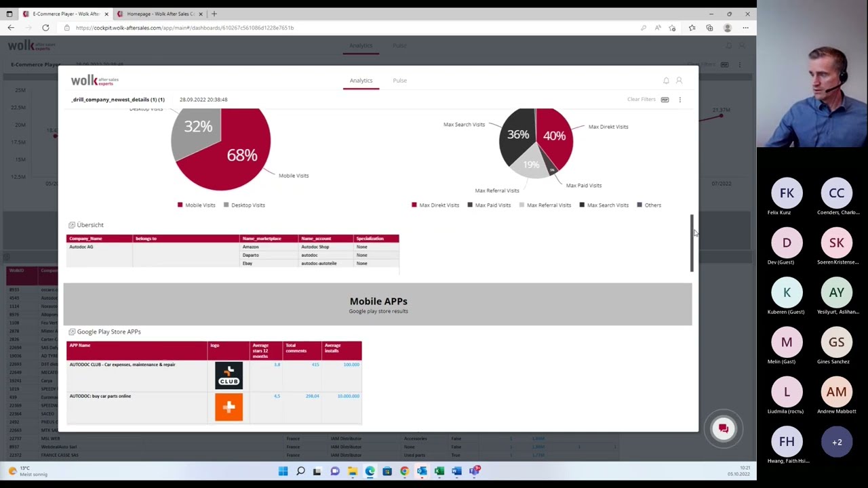Viewport: 868px width, 488px height.
Task: Open browser favorites star icon
Action: pyautogui.click(x=692, y=28)
